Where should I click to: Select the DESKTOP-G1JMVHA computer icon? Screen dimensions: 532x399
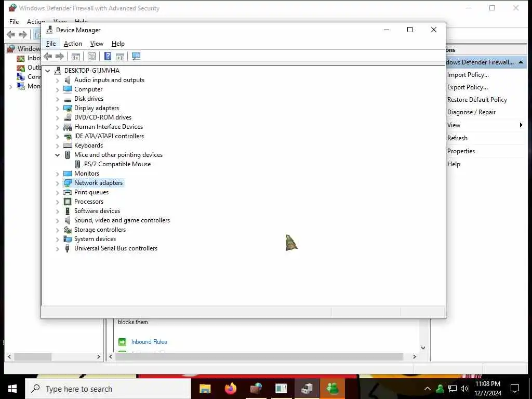(58, 71)
